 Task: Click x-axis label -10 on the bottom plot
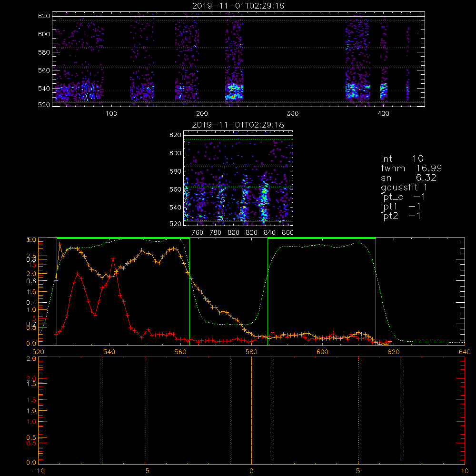(x=38, y=471)
